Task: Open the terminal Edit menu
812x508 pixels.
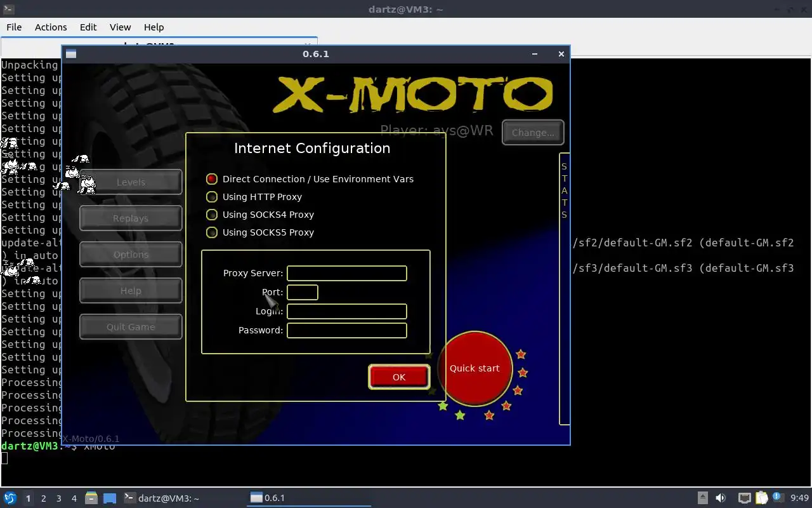Action: (x=88, y=27)
